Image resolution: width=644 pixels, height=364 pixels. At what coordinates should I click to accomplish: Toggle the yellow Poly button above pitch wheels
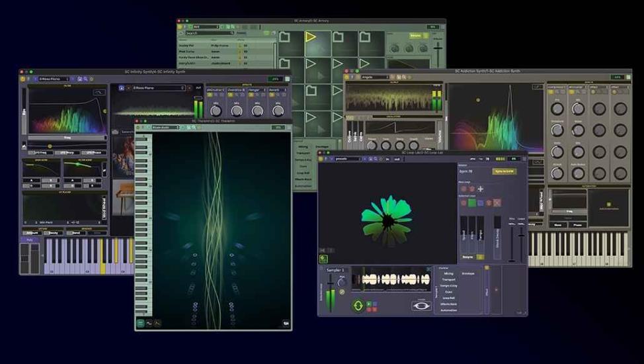29,240
